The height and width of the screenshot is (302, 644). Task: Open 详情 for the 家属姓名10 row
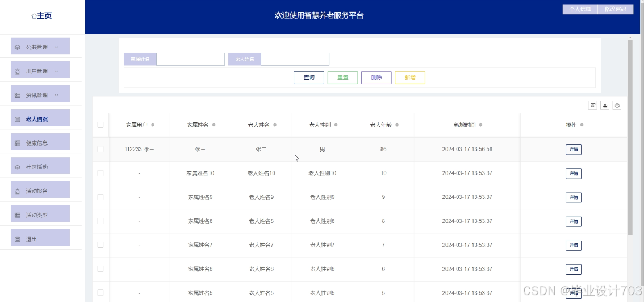(574, 173)
